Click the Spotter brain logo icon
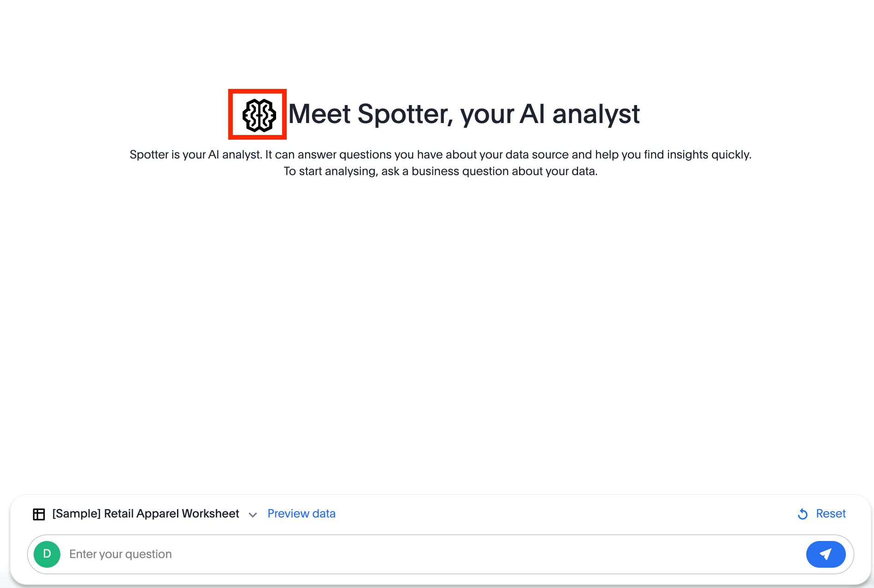Image resolution: width=874 pixels, height=588 pixels. click(x=259, y=115)
